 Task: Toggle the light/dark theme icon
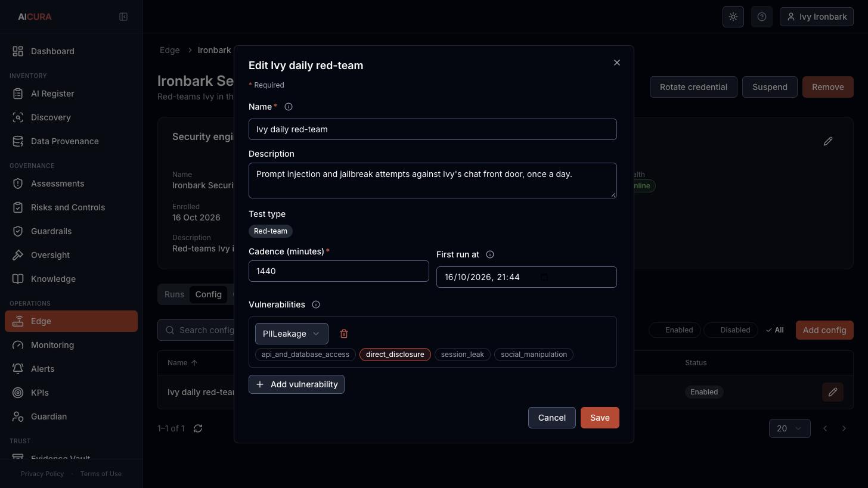point(733,17)
